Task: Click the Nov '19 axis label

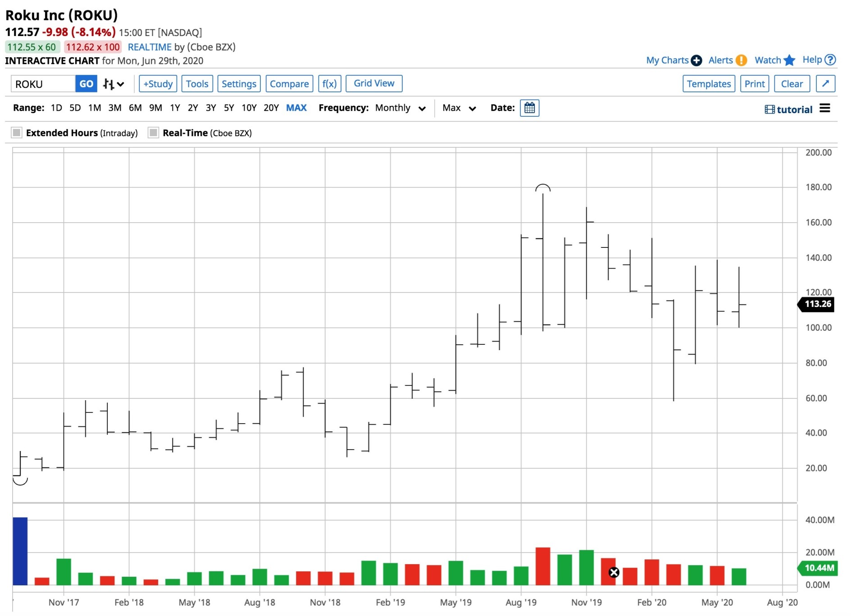Action: pos(586,602)
